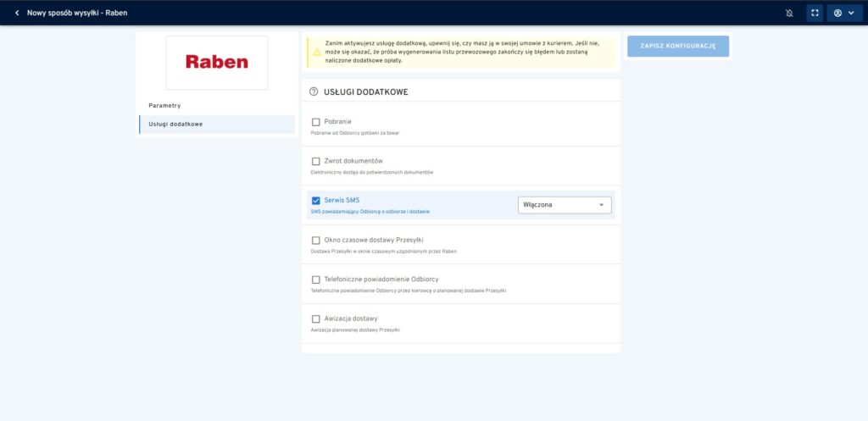Open the Parametry section
Image resolution: width=868 pixels, height=421 pixels.
[164, 106]
